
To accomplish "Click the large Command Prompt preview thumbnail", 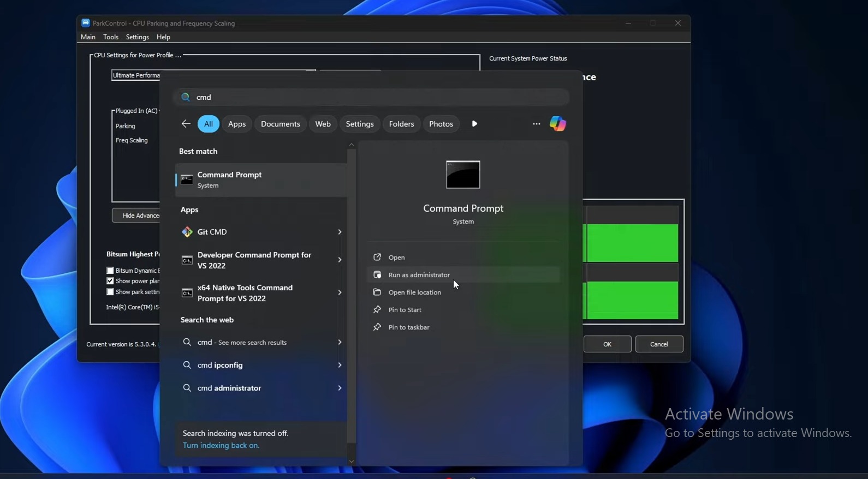I will point(463,175).
